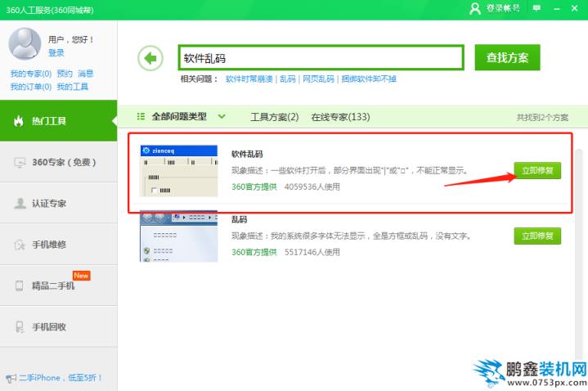Open the 消息 link

click(x=86, y=74)
